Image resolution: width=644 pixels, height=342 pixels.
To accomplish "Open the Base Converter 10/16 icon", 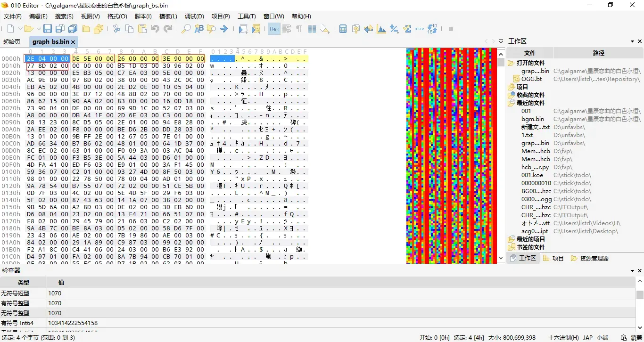I will [x=432, y=29].
